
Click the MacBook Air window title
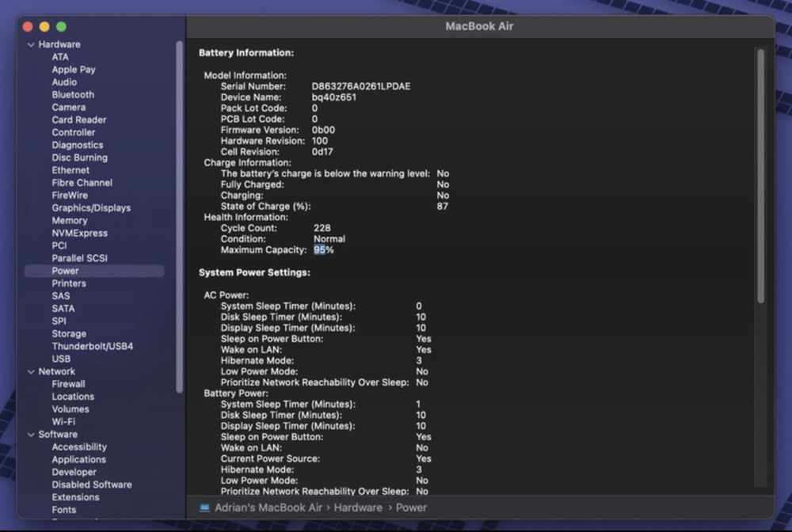click(x=479, y=27)
